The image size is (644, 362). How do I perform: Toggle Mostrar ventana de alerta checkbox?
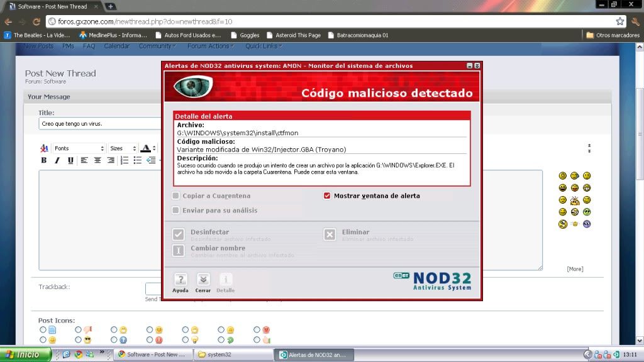(327, 196)
